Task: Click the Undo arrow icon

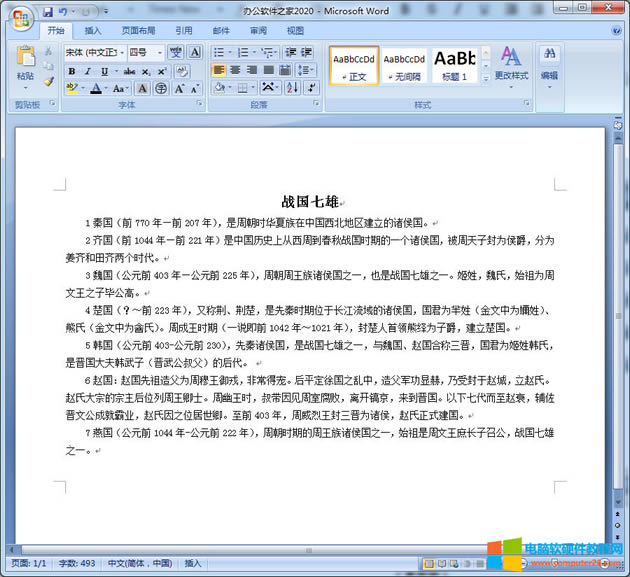Action: [x=63, y=12]
